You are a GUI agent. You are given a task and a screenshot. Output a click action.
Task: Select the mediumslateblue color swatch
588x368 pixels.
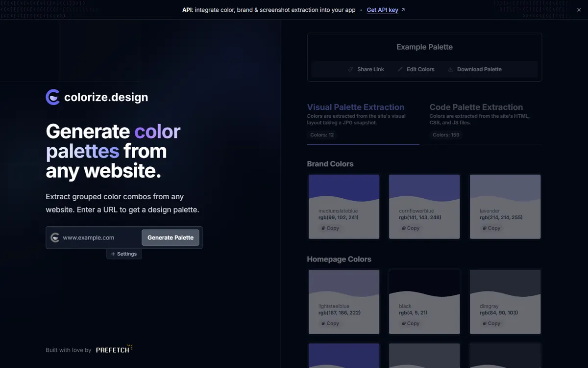[x=344, y=207]
